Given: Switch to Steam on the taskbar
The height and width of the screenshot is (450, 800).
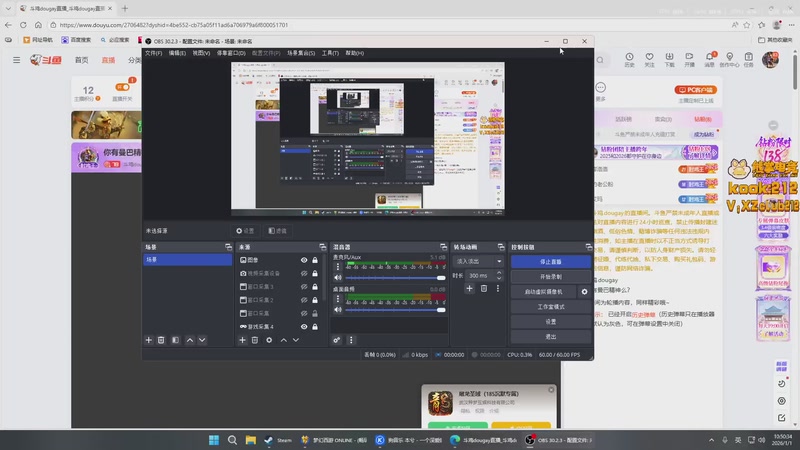Looking at the screenshot, I should [x=278, y=440].
